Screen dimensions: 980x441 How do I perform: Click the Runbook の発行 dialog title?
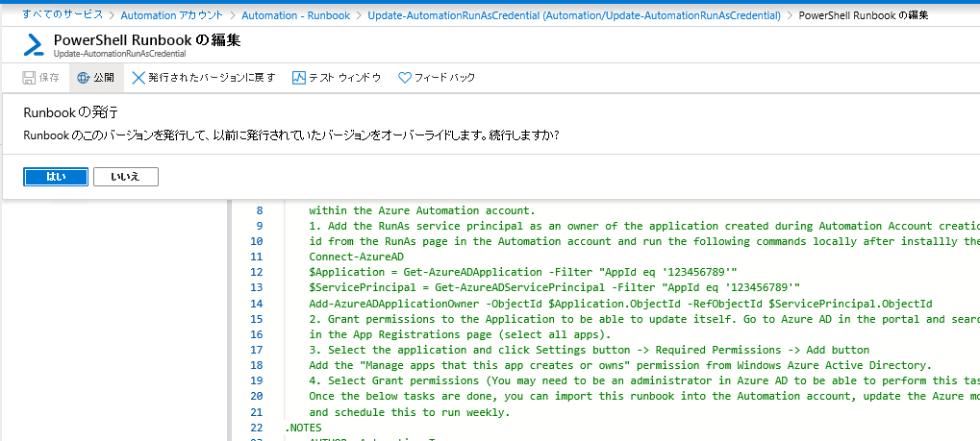pos(70,113)
